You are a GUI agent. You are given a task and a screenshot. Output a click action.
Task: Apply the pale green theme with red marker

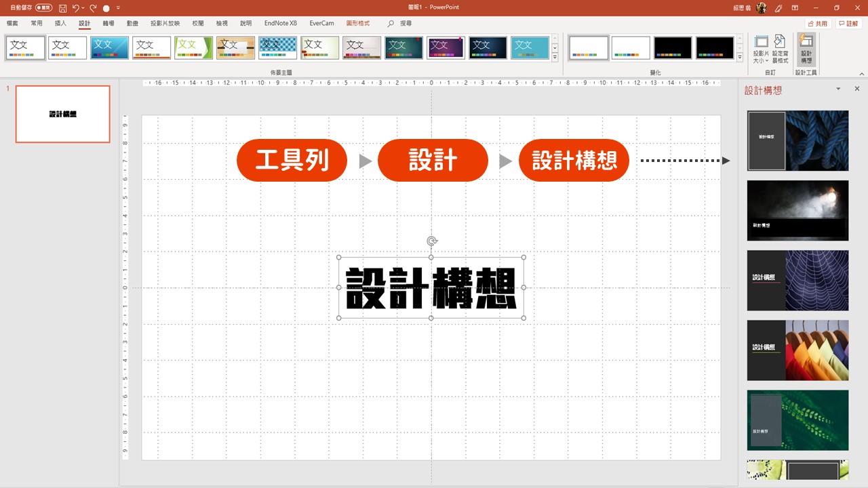pyautogui.click(x=319, y=48)
